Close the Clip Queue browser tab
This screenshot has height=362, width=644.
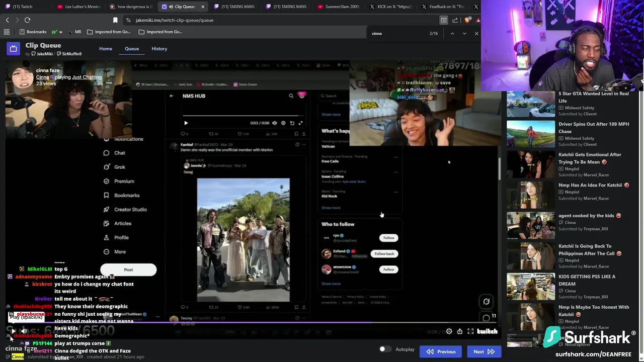pyautogui.click(x=203, y=7)
